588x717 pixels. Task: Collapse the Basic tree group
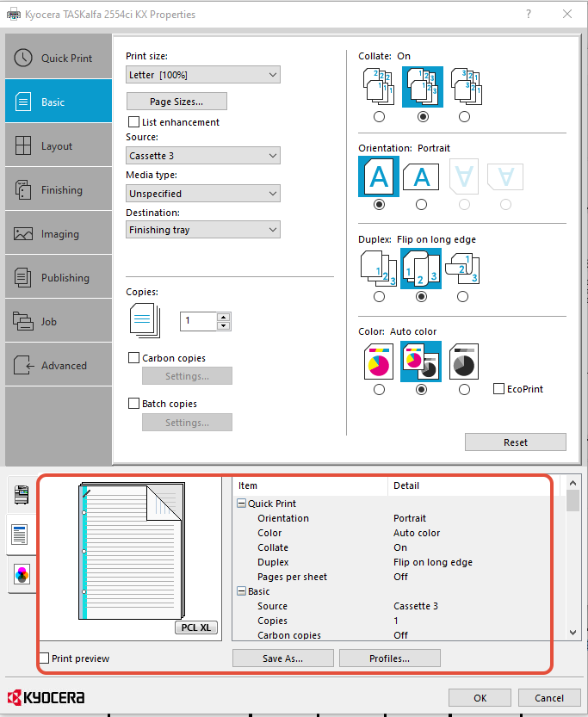pos(241,591)
